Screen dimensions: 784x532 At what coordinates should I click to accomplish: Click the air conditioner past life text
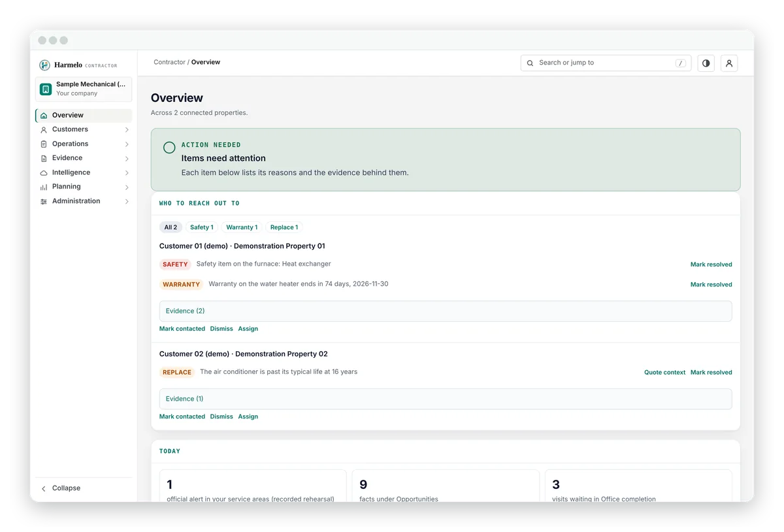pos(278,371)
